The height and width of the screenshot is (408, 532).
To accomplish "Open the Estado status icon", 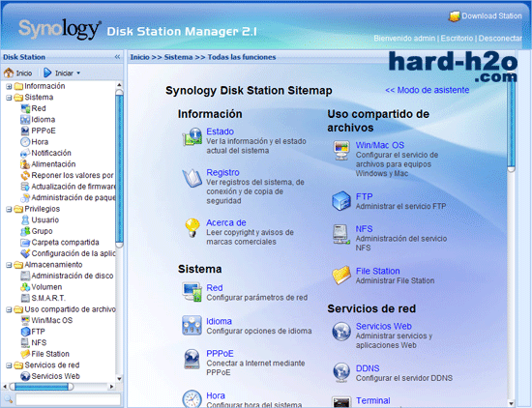I will pos(192,137).
